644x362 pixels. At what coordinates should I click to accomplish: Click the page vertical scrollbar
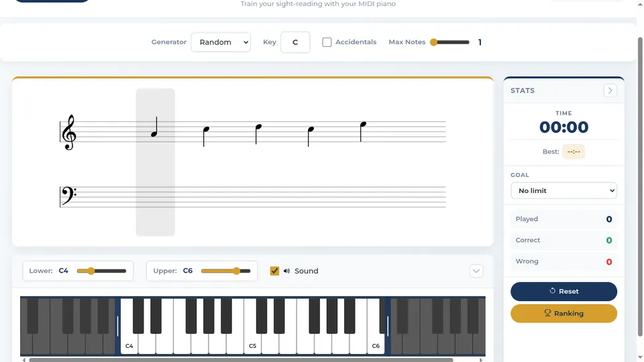[640, 187]
